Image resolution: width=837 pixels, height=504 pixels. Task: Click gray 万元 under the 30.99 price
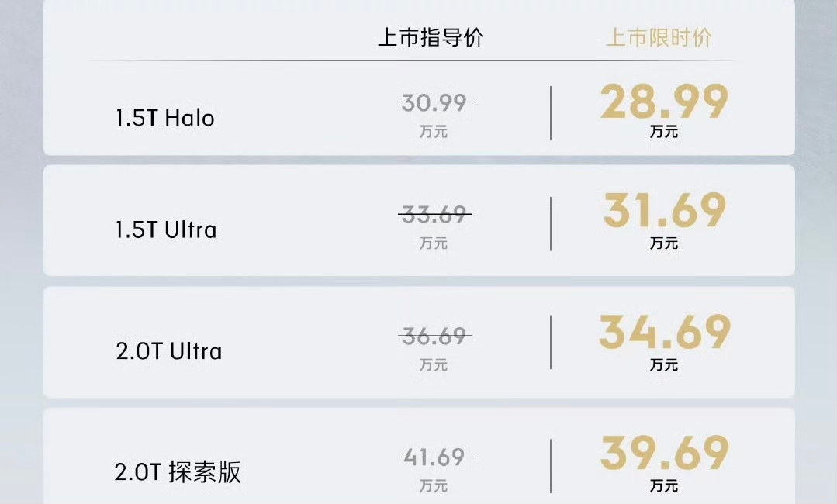pos(434,132)
